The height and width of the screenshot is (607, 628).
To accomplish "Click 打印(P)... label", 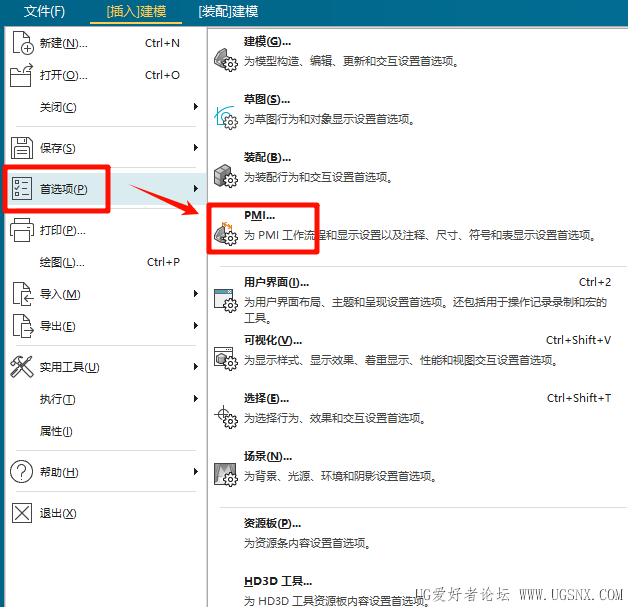I will (x=62, y=230).
